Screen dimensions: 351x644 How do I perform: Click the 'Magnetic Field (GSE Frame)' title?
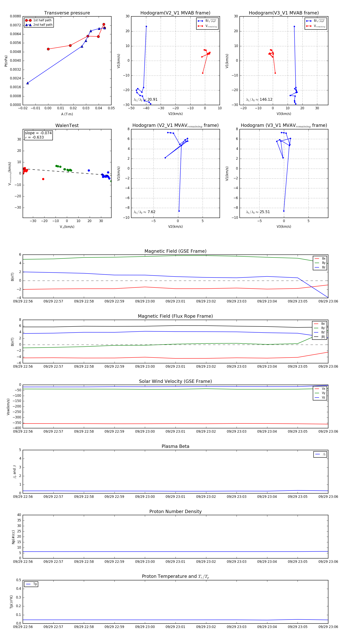pos(175,251)
